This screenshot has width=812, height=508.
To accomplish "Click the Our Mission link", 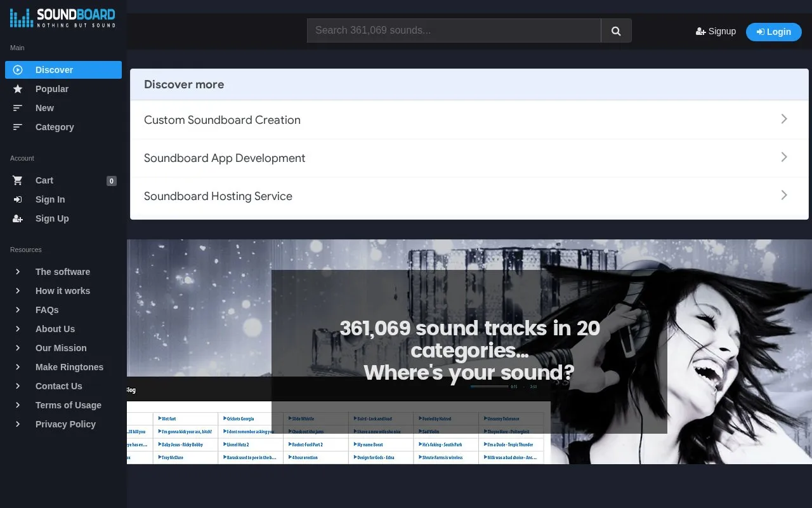I will click(61, 348).
